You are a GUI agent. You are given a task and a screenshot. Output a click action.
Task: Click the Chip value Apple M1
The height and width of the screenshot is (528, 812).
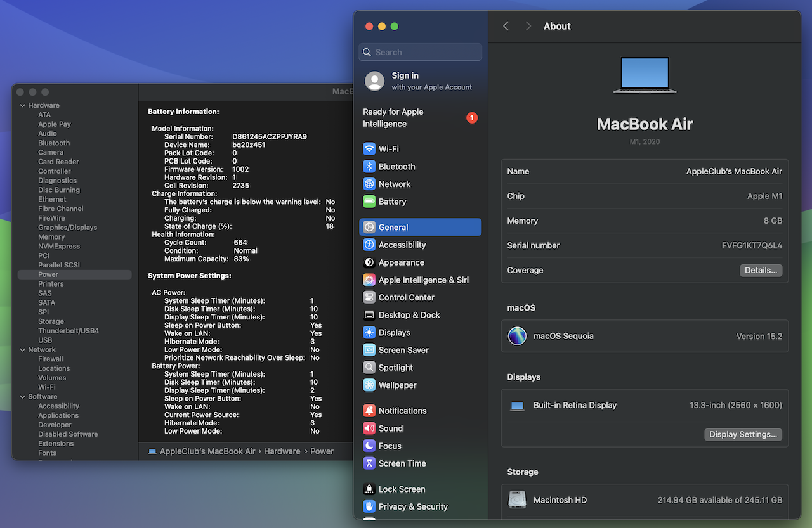coord(764,196)
